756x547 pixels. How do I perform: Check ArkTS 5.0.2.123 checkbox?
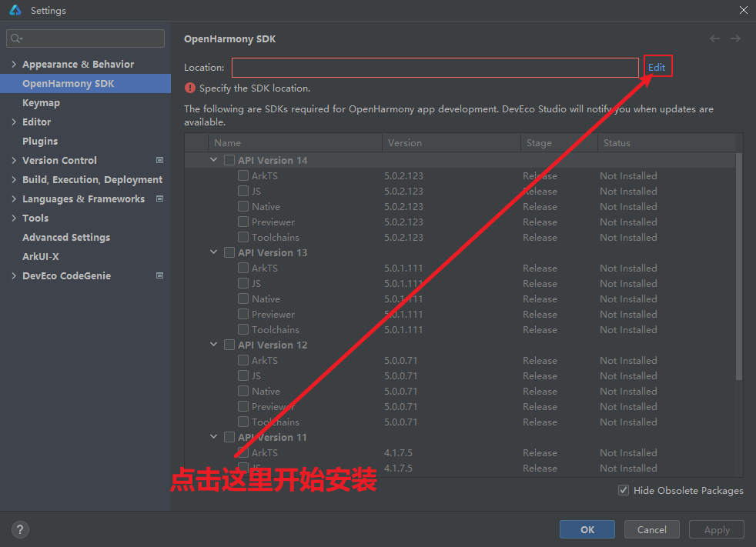click(243, 175)
